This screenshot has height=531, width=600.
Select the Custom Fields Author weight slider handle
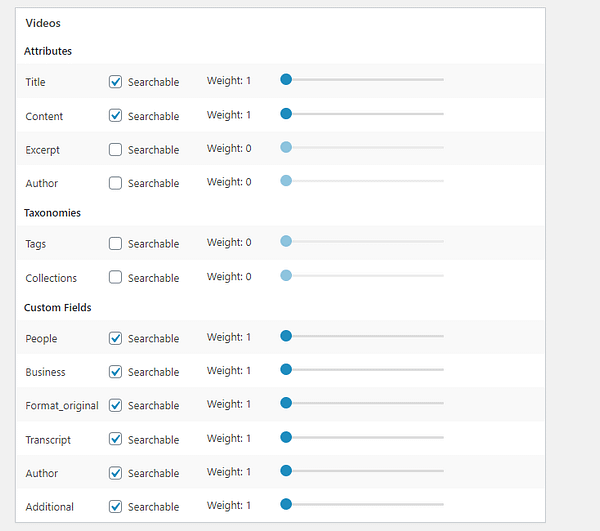click(286, 470)
